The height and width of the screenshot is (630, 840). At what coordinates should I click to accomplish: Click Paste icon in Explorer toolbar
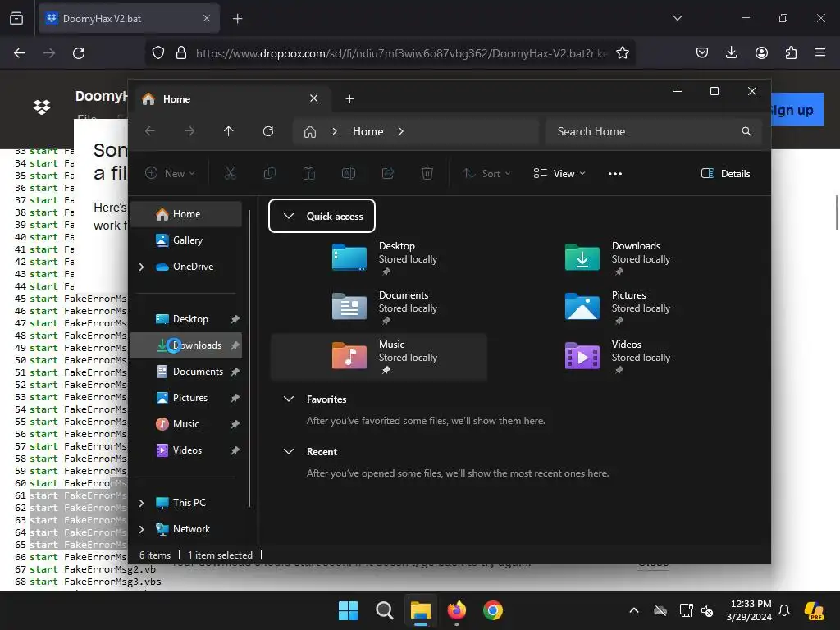point(309,173)
